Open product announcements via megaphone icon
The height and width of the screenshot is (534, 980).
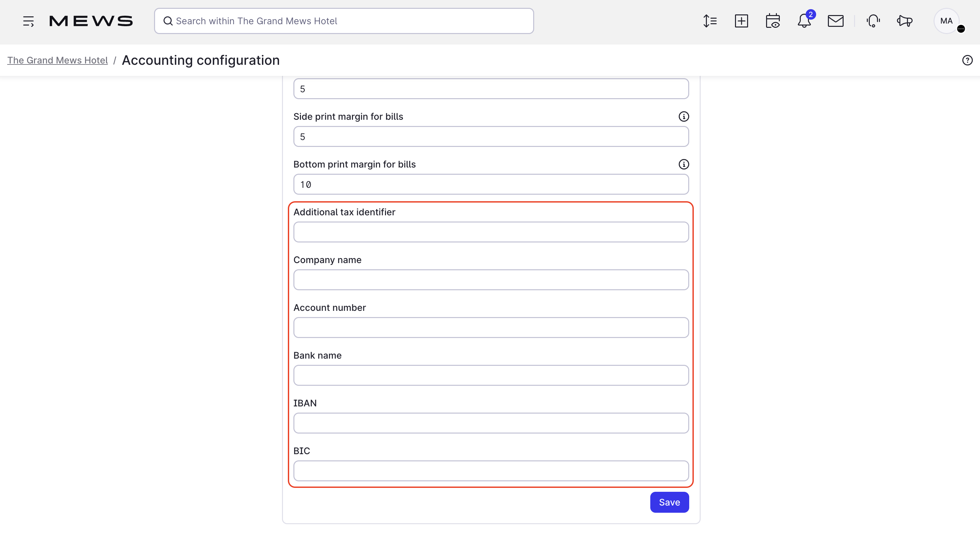tap(905, 21)
